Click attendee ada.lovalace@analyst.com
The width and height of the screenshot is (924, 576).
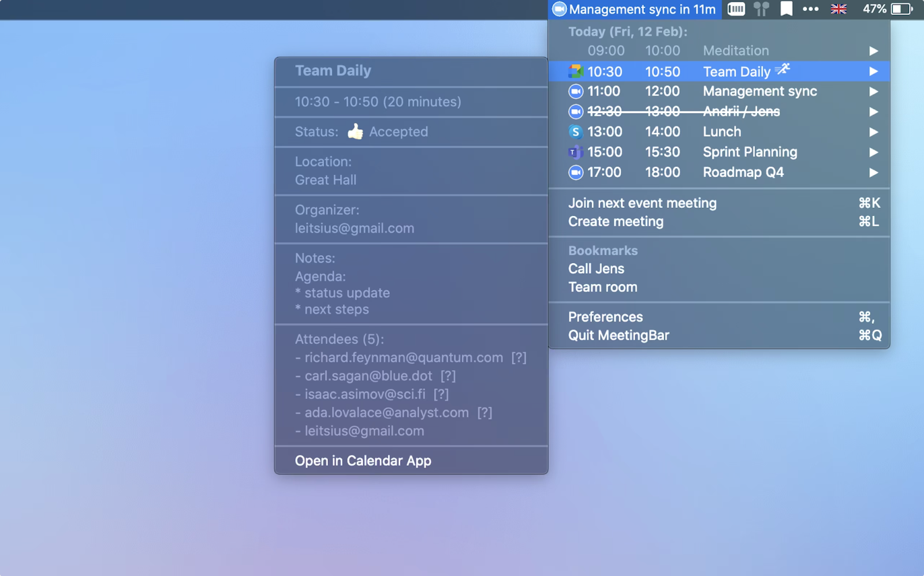click(x=386, y=413)
